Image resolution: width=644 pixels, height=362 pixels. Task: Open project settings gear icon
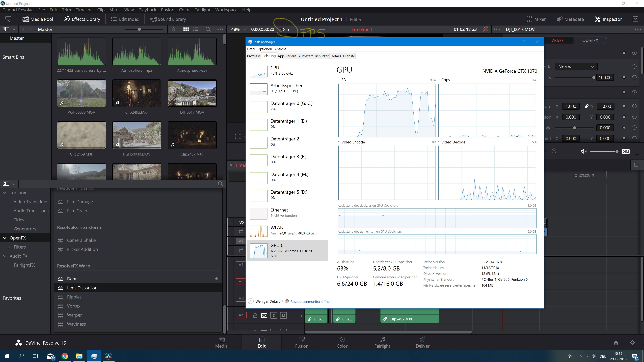click(632, 342)
